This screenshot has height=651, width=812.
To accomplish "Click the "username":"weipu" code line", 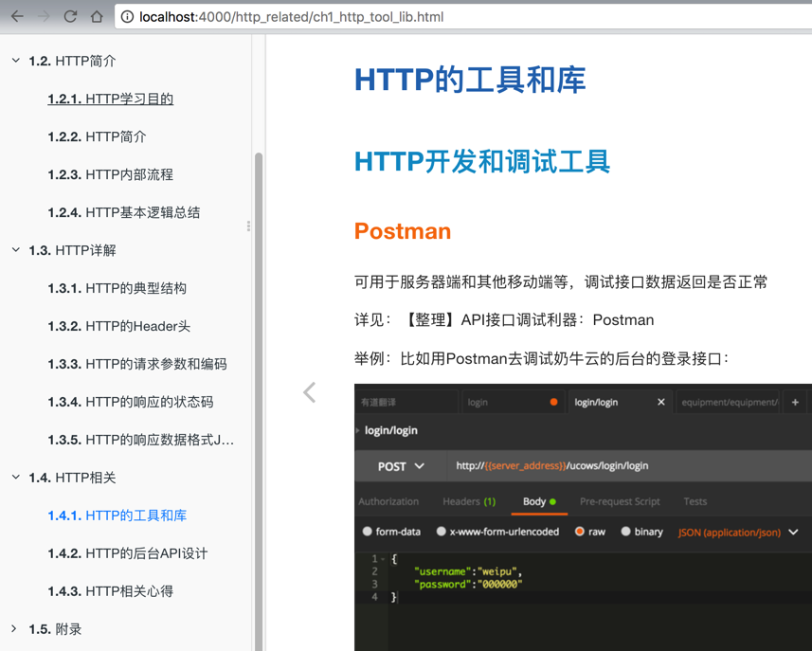I will pyautogui.click(x=468, y=571).
